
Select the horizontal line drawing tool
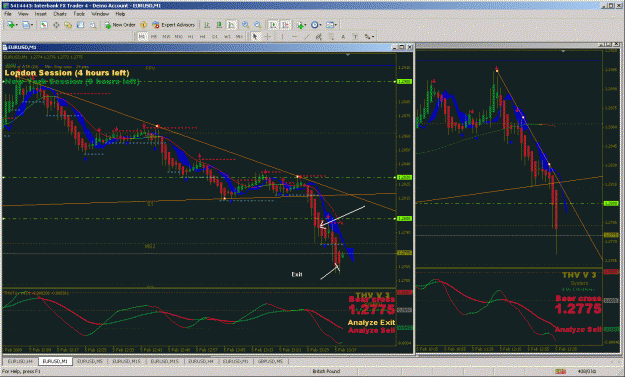[295, 37]
